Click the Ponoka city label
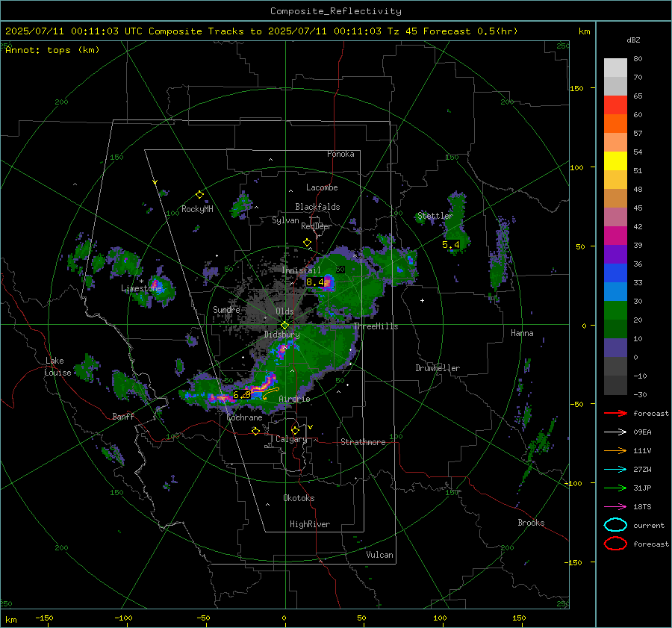672x628 pixels. (x=340, y=154)
